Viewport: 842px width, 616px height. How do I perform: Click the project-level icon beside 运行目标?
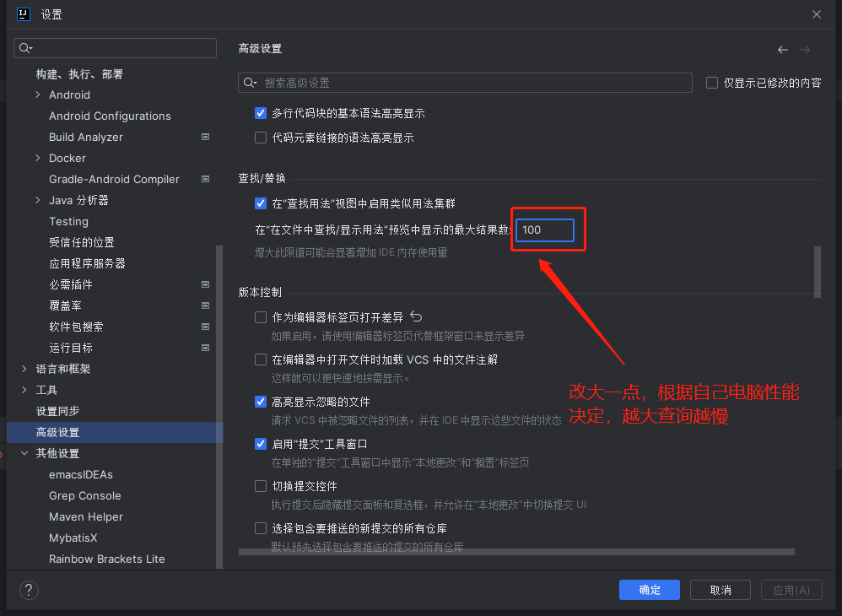click(x=205, y=348)
